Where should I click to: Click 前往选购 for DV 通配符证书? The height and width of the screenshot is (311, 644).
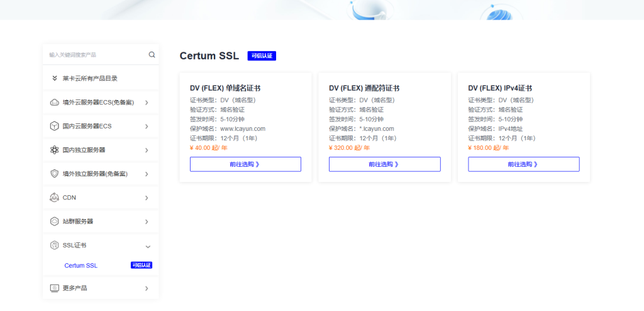coord(384,164)
